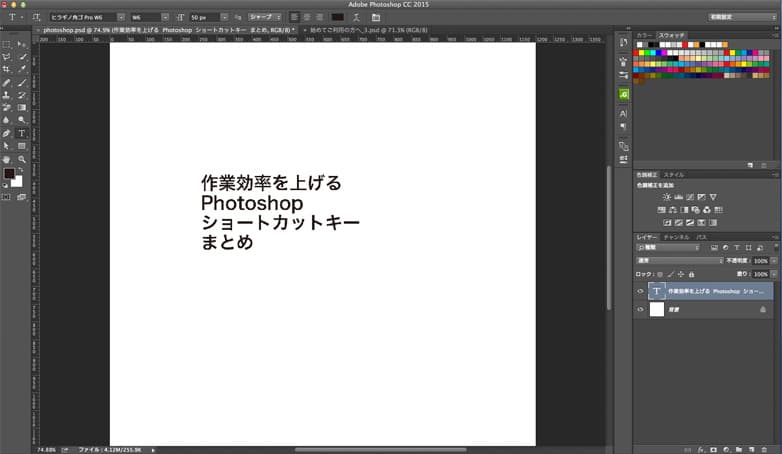Select the Move tool

pyautogui.click(x=21, y=44)
